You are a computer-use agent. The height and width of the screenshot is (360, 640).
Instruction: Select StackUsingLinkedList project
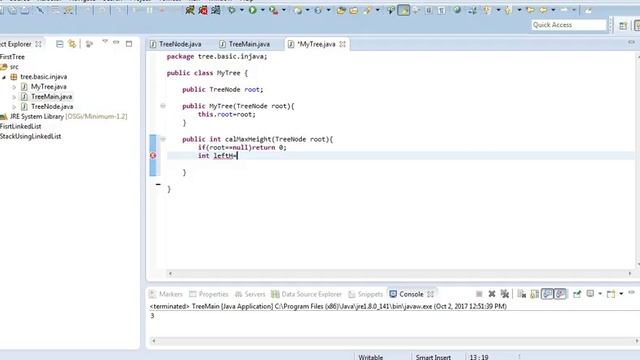pyautogui.click(x=31, y=136)
